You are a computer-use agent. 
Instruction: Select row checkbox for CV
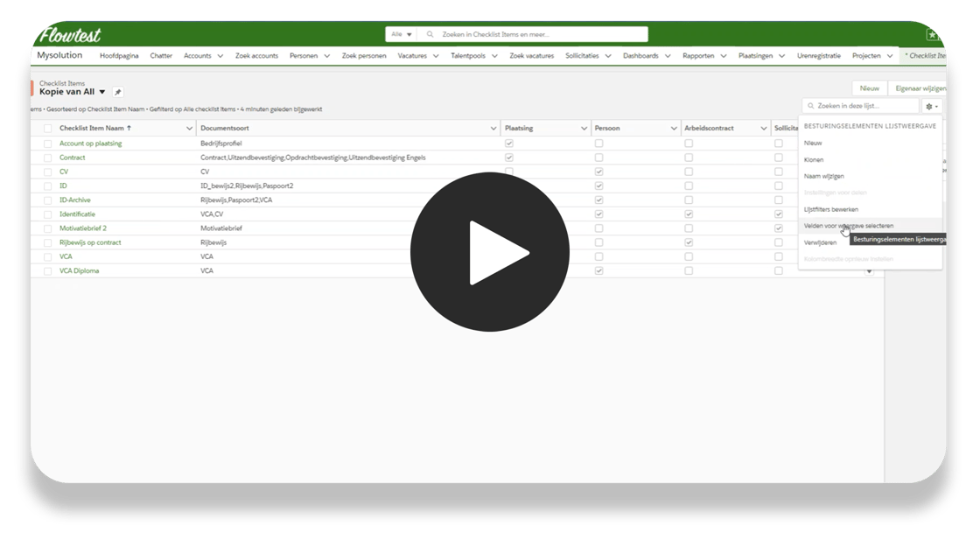click(x=47, y=172)
